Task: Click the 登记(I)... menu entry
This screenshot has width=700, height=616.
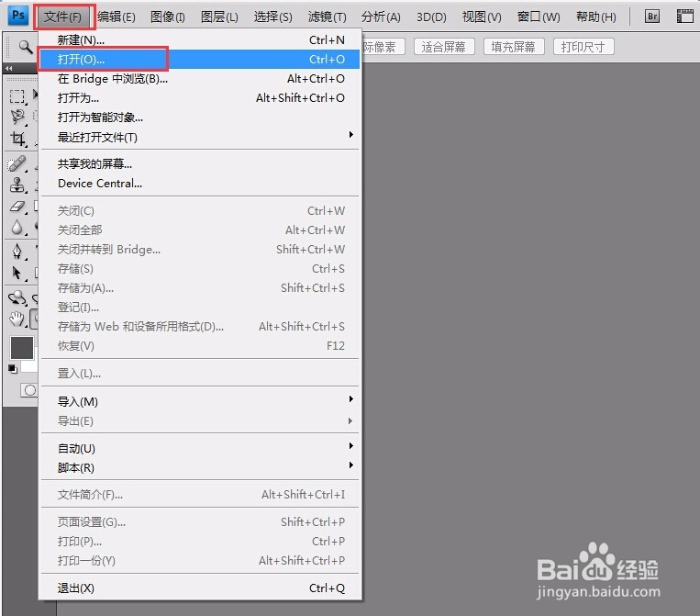Action: click(200, 308)
